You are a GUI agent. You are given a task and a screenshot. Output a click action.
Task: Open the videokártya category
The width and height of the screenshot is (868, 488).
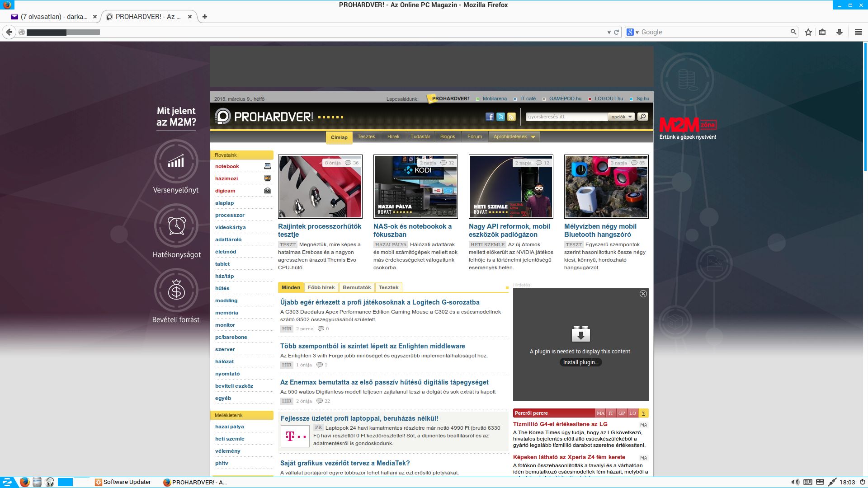coord(231,227)
